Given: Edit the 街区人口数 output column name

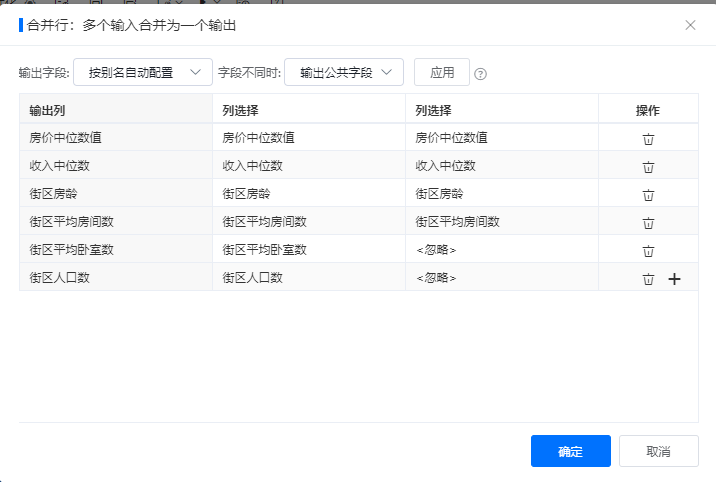Looking at the screenshot, I should point(116,277).
